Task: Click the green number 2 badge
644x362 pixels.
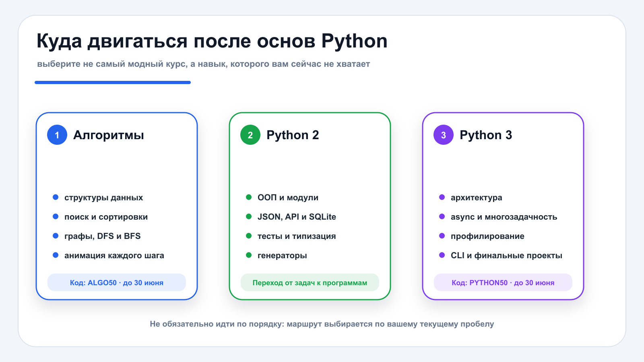Action: click(x=250, y=135)
